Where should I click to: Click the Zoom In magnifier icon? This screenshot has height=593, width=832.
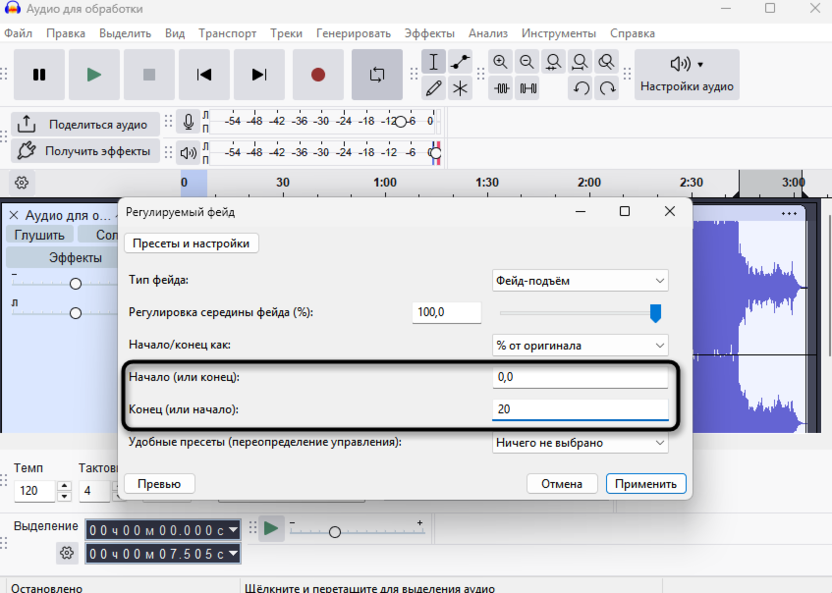tap(501, 62)
